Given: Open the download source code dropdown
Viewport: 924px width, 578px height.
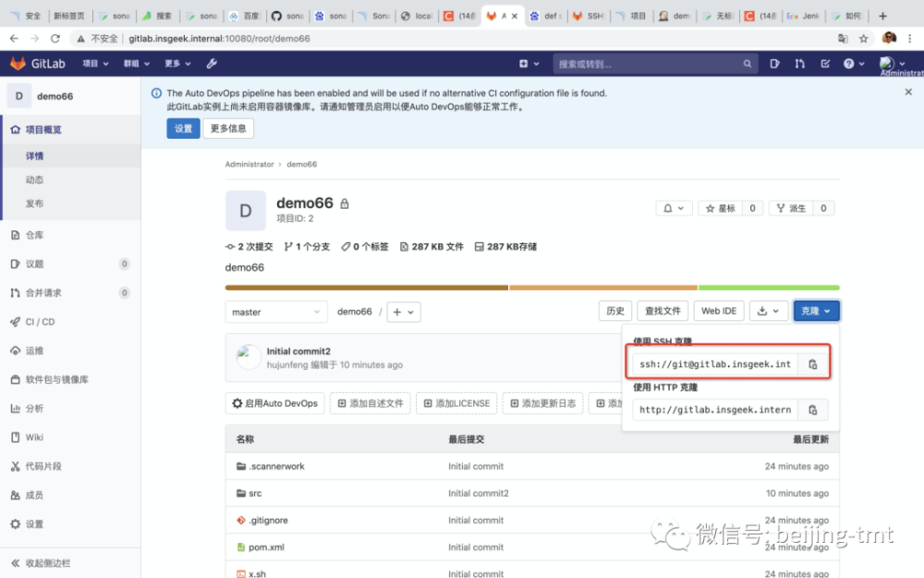Looking at the screenshot, I should [x=769, y=311].
